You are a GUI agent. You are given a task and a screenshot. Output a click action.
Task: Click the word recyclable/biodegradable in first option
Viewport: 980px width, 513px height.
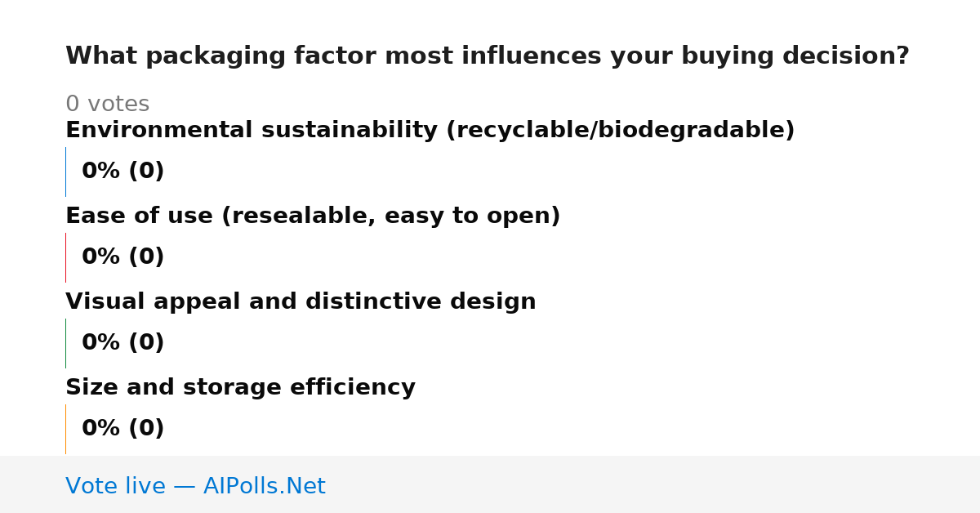(620, 131)
